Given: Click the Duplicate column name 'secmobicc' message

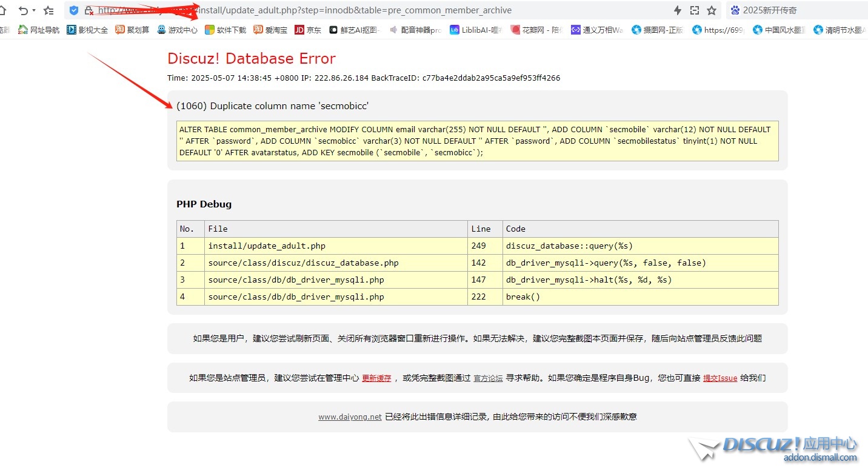Looking at the screenshot, I should tap(272, 106).
